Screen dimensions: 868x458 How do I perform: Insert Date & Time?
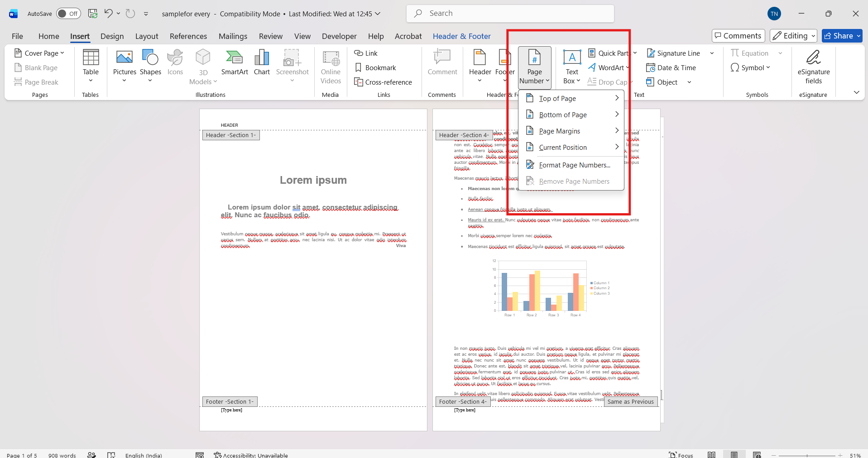tap(671, 67)
